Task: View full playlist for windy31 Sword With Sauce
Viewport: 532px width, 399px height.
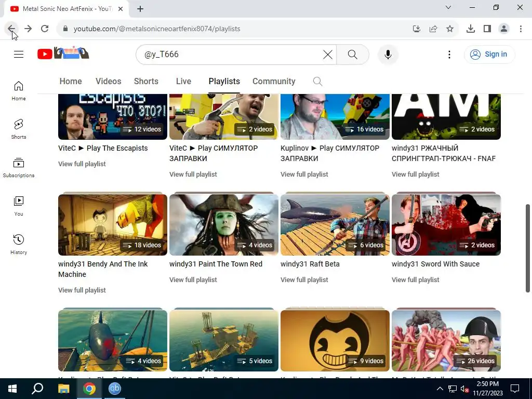Action: 415,280
